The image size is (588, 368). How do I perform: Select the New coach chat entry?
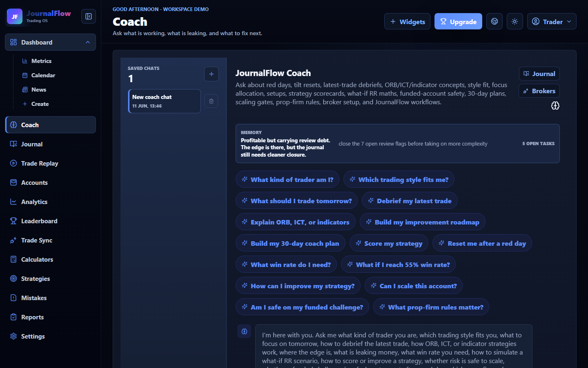point(165,101)
